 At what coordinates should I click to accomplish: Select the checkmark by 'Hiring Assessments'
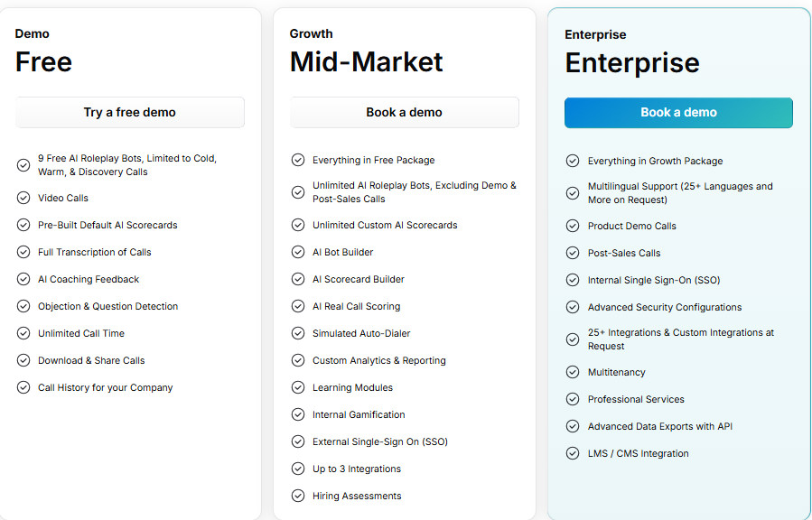click(298, 496)
